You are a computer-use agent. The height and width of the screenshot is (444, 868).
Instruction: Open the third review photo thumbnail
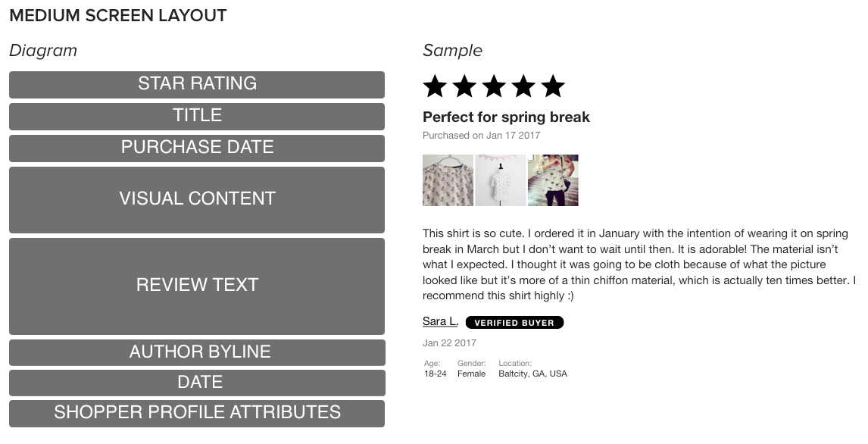pyautogui.click(x=553, y=180)
